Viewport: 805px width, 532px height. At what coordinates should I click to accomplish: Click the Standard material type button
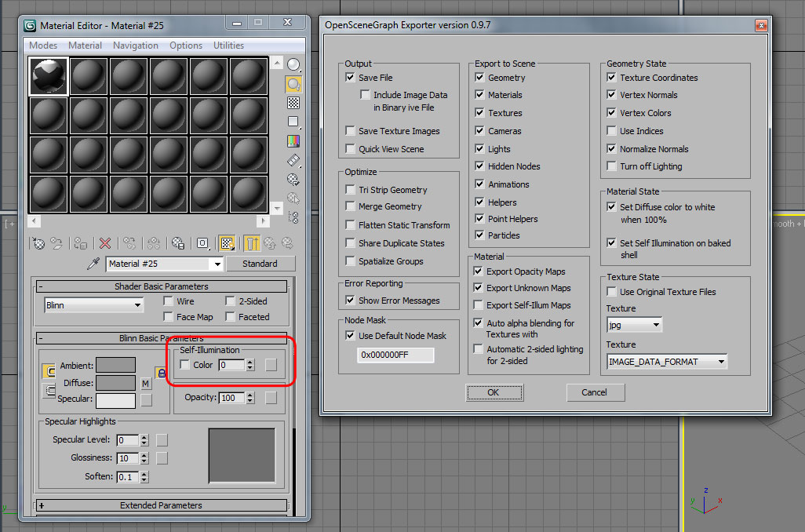(260, 264)
